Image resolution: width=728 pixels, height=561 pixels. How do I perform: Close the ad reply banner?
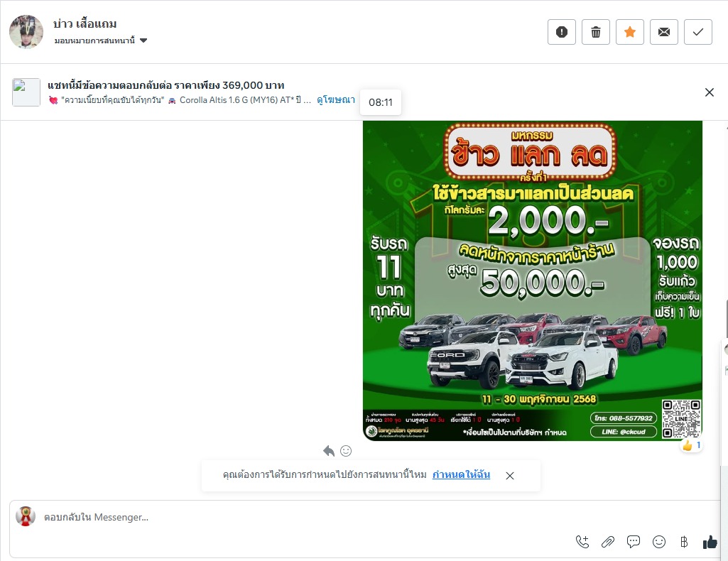pos(709,92)
